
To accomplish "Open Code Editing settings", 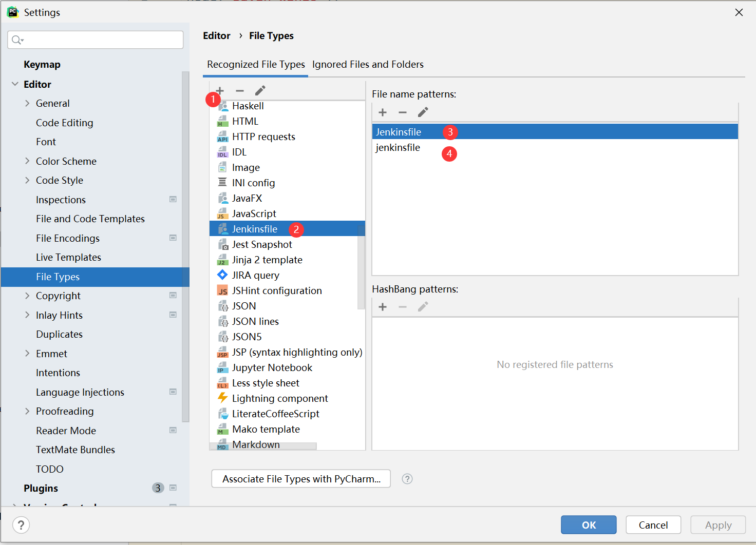I will point(65,123).
